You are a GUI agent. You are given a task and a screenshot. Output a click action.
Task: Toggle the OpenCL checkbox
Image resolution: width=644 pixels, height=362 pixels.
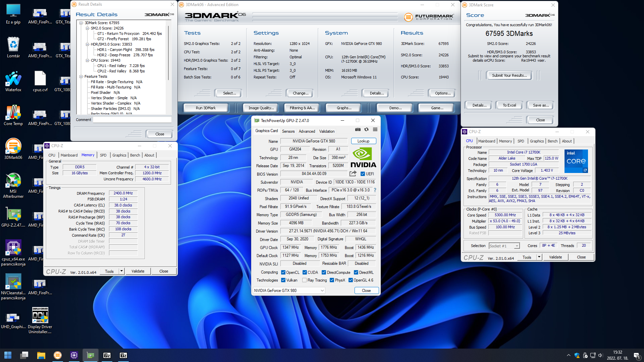(283, 272)
